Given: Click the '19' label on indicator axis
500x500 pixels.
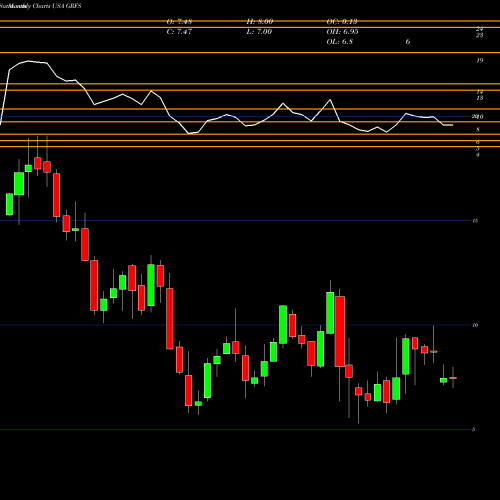Looking at the screenshot, I should 479,61.
